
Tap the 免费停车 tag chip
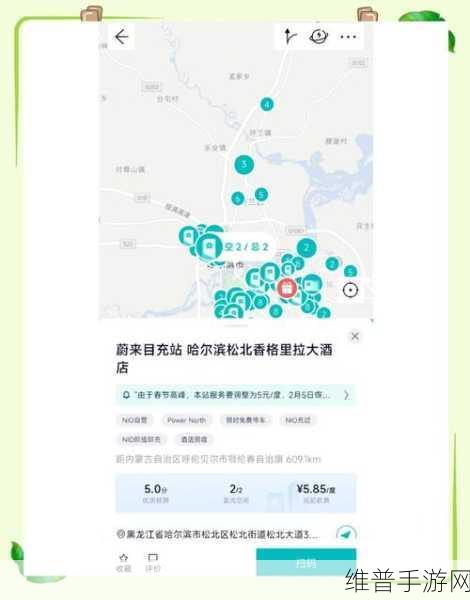pyautogui.click(x=245, y=420)
